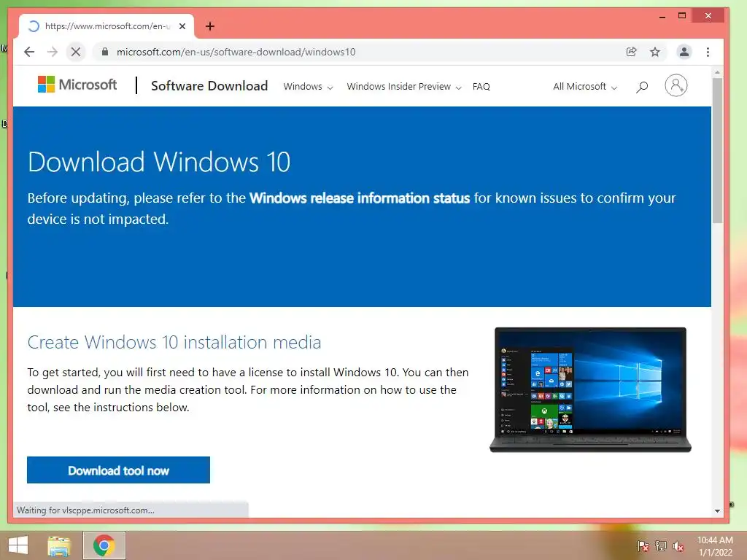Click the padlock site info icon
Screen dimensions: 747x560
click(x=105, y=52)
